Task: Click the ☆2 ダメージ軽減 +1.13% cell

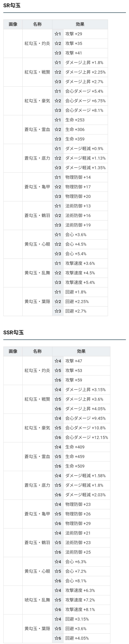Action: tap(86, 158)
